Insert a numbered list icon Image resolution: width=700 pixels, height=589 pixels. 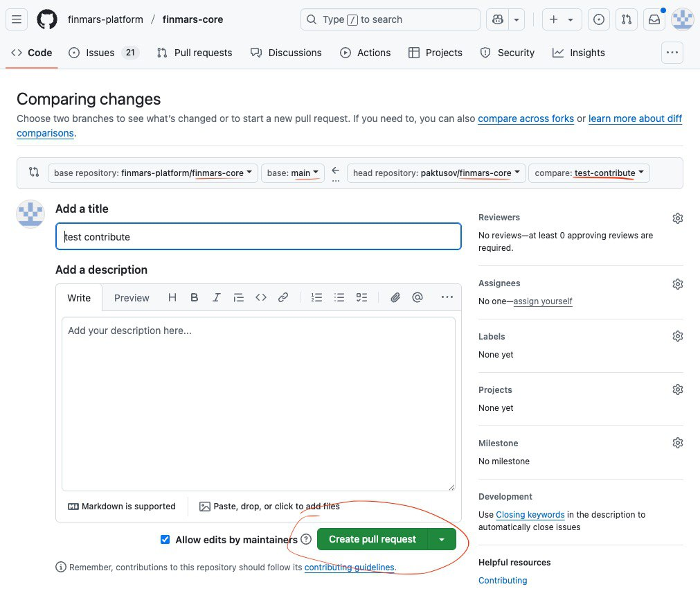coord(316,298)
